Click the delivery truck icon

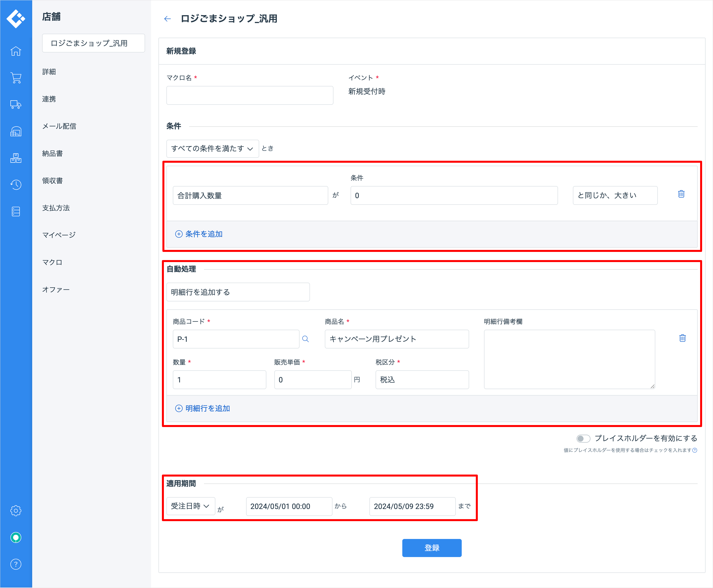[x=16, y=105]
